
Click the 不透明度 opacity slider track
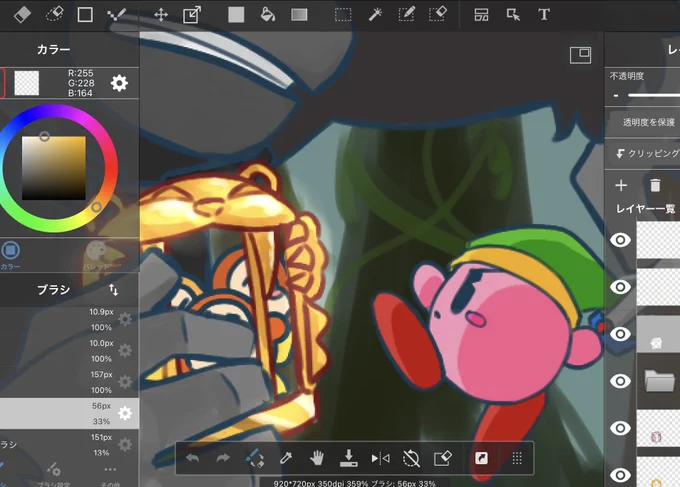[654, 95]
